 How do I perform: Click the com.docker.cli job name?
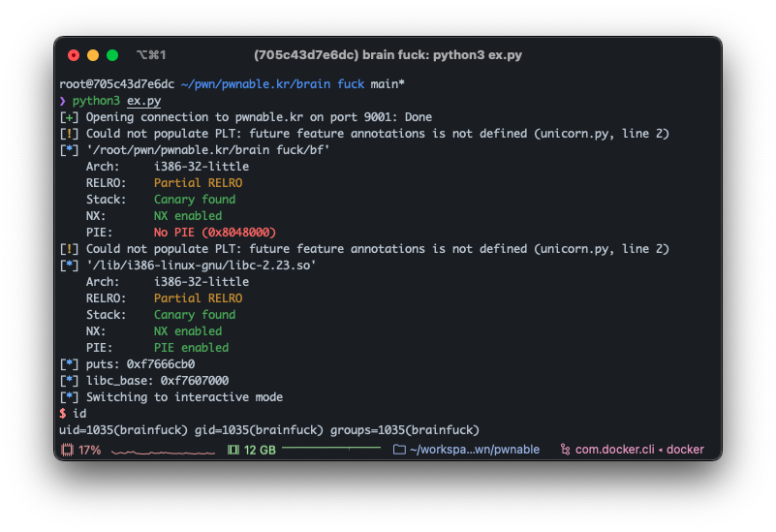pyautogui.click(x=616, y=450)
